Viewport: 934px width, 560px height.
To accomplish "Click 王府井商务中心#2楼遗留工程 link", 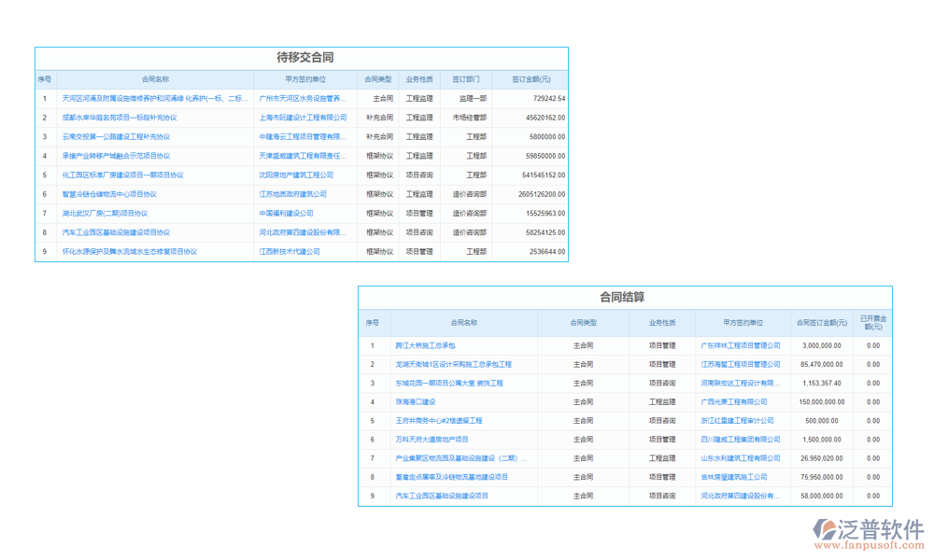I will coord(439,420).
